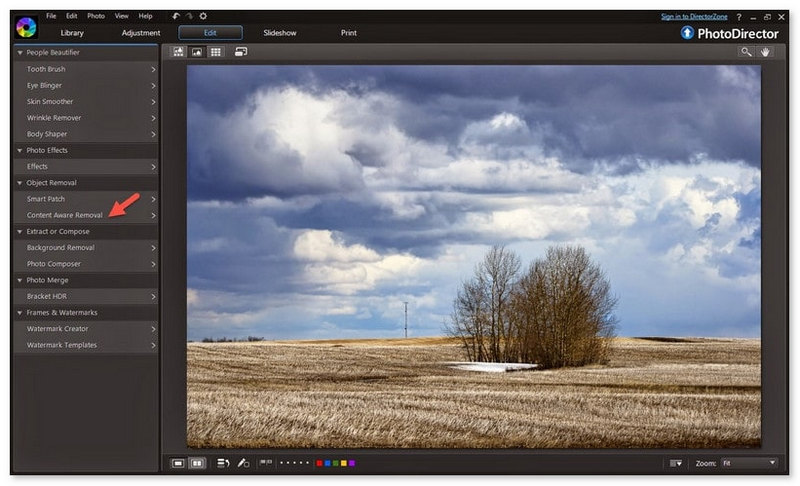Image resolution: width=800 pixels, height=486 pixels.
Task: Open the Adjustment tab
Action: (x=141, y=33)
